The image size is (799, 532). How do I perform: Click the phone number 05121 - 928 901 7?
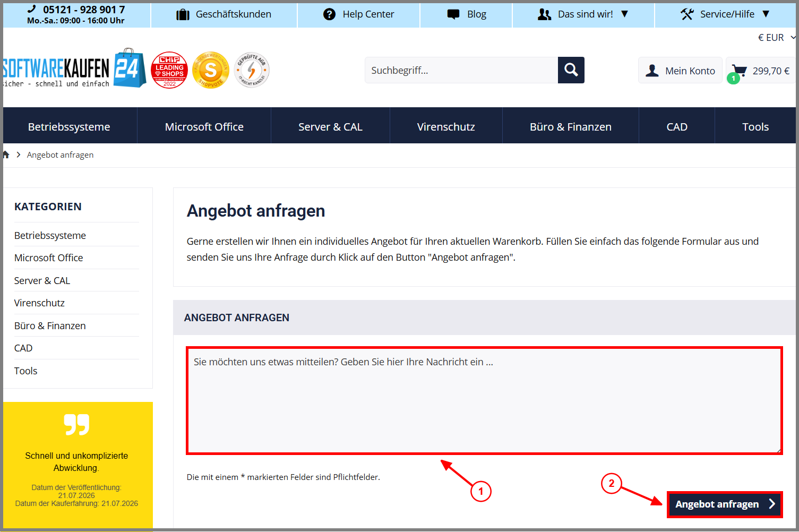84,10
